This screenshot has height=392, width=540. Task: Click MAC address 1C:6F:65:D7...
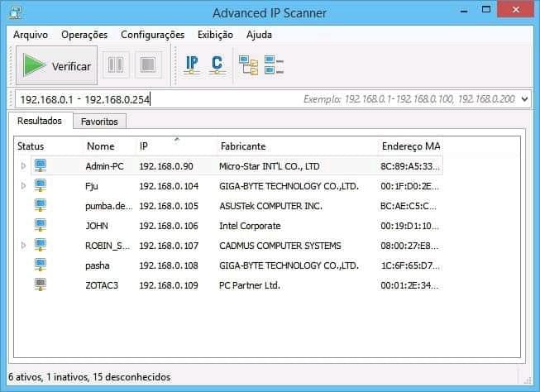click(409, 265)
